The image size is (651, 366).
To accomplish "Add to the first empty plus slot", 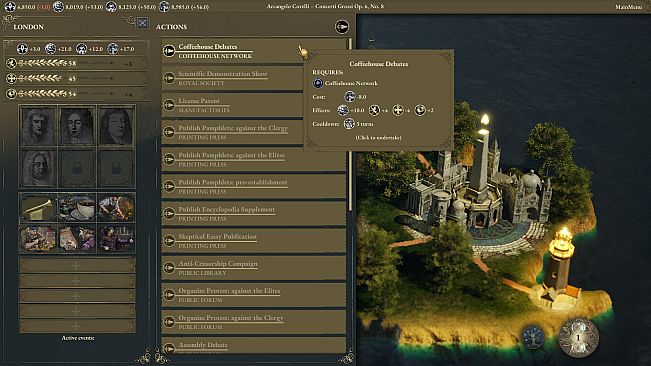I will (x=77, y=266).
